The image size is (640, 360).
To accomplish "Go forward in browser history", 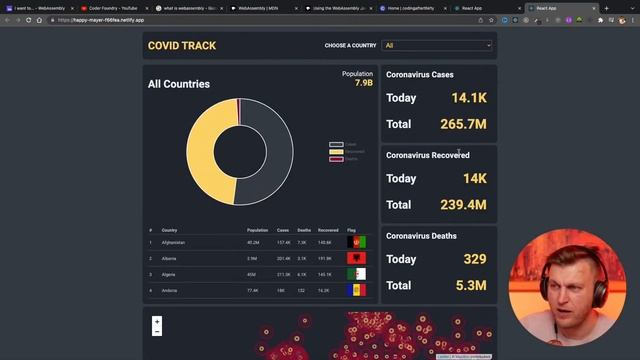I will point(18,20).
